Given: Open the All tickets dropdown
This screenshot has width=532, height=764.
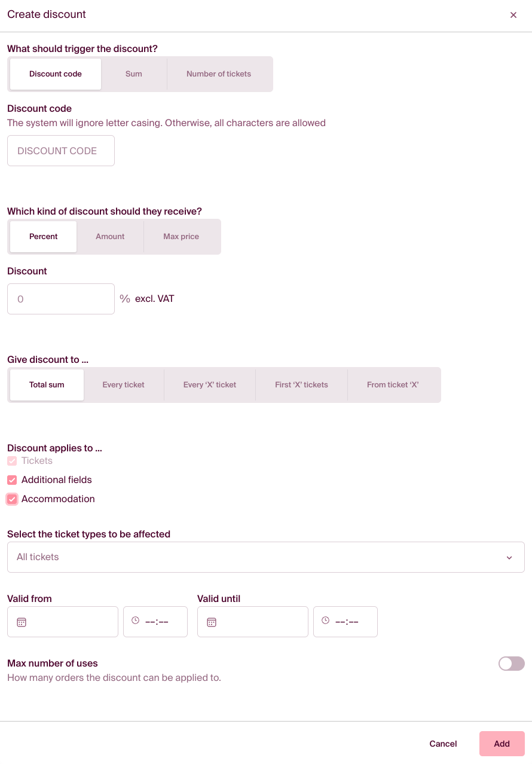Looking at the screenshot, I should 265,557.
